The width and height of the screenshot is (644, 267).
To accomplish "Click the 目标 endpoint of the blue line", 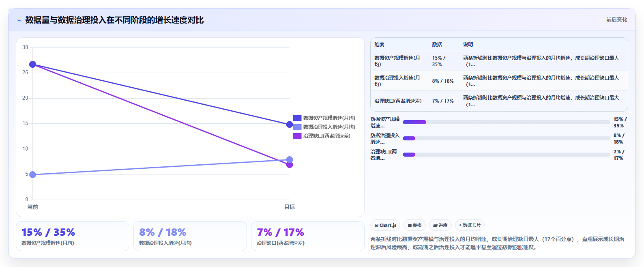I will click(x=290, y=125).
